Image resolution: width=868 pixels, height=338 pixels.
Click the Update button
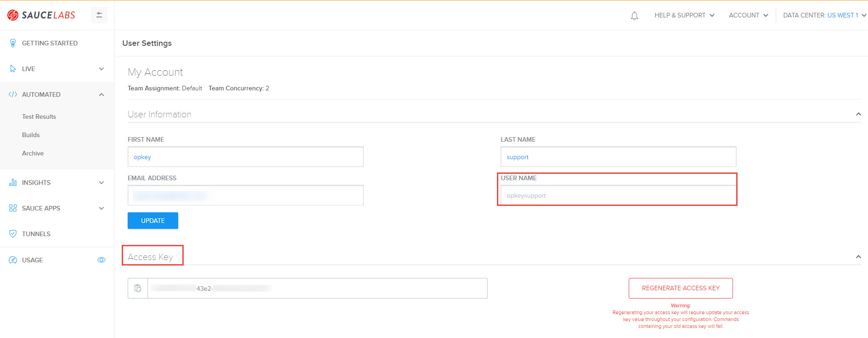153,221
